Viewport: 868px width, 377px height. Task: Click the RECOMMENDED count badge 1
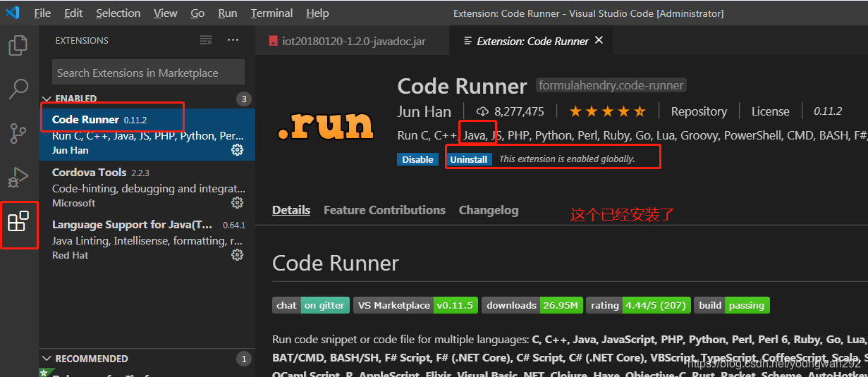243,359
